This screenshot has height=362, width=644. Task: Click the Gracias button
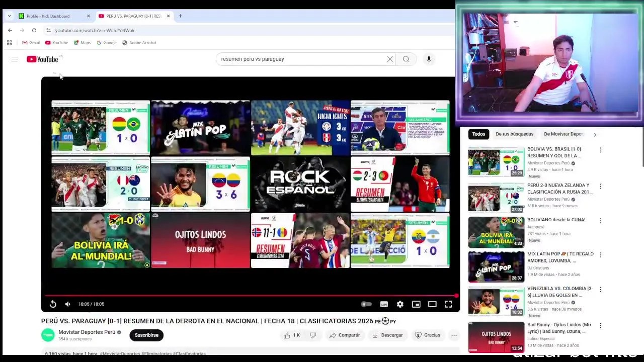428,335
